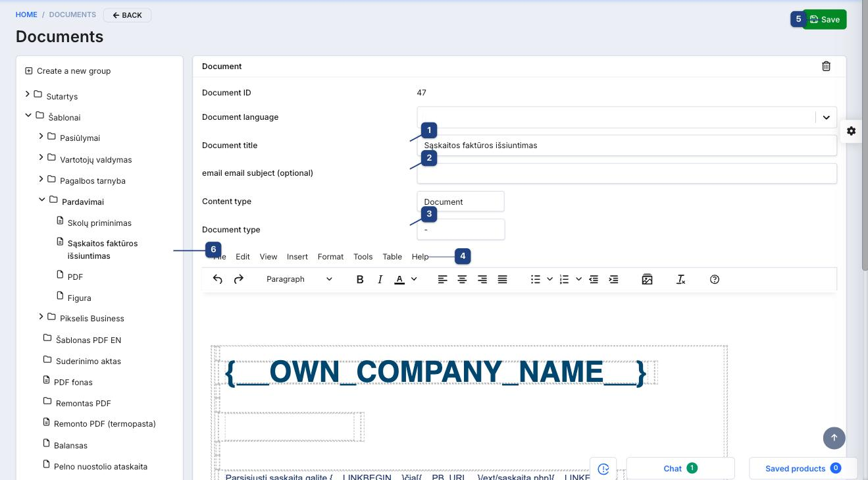Open the text color dropdown arrow
Screen dimensions: 868x480
(414, 279)
